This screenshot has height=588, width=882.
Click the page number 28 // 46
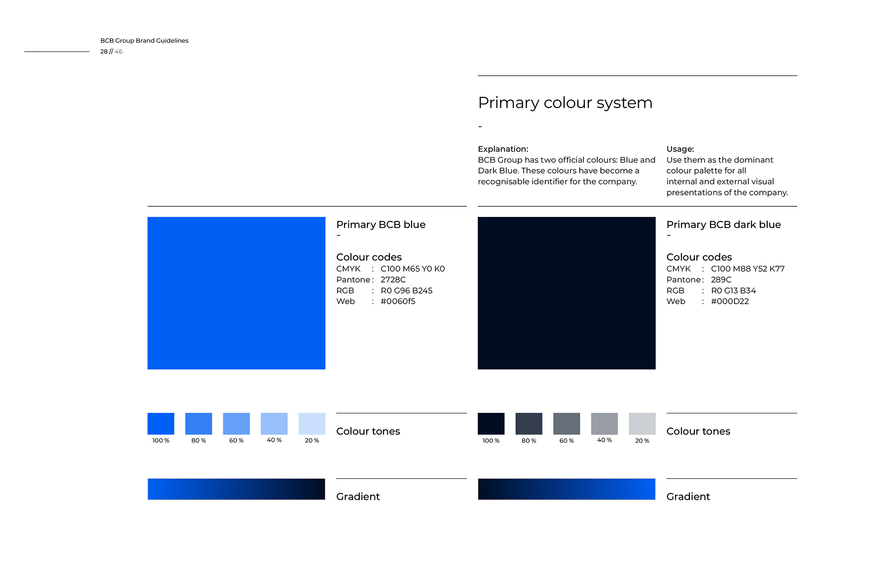111,51
